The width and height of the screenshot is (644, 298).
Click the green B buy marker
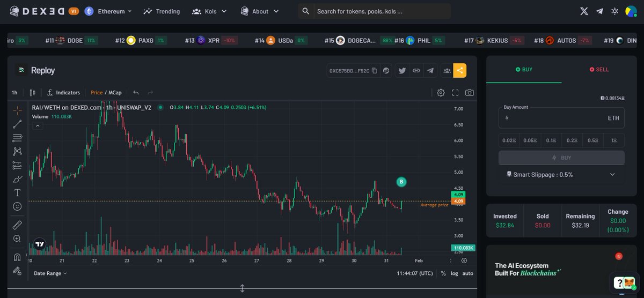(x=401, y=182)
